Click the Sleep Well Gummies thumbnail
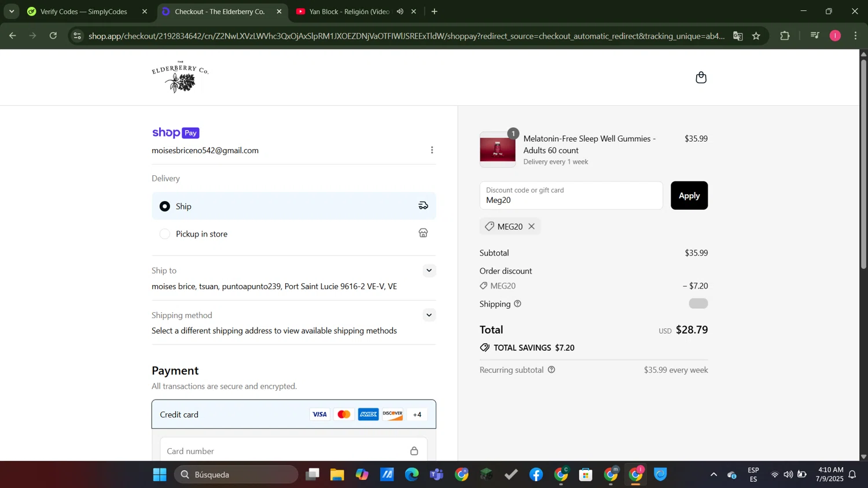The image size is (868, 488). click(498, 150)
